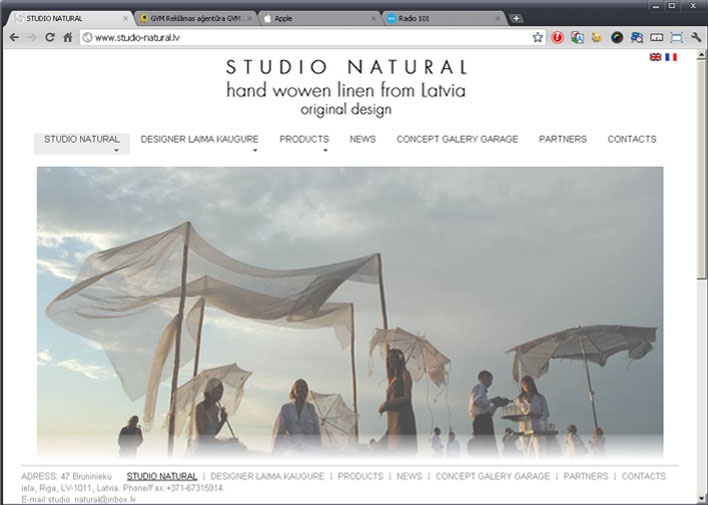
Task: Reload the page with the refresh icon
Action: 50,37
